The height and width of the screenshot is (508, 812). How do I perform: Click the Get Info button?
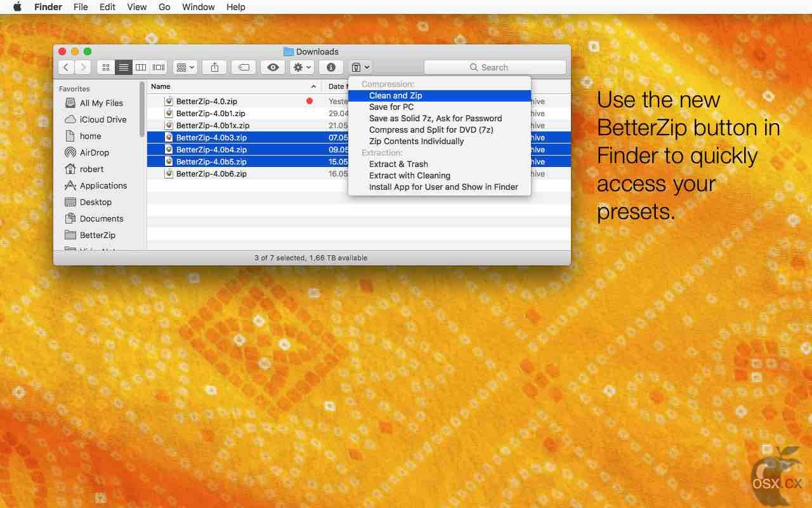[331, 67]
